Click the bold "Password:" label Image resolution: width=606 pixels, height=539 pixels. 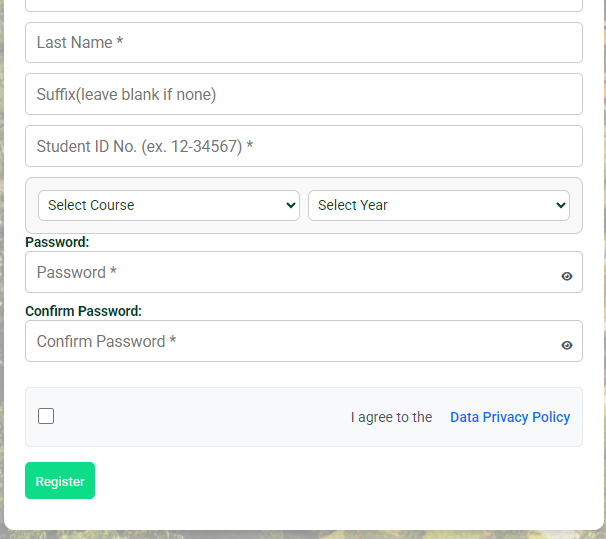(57, 242)
